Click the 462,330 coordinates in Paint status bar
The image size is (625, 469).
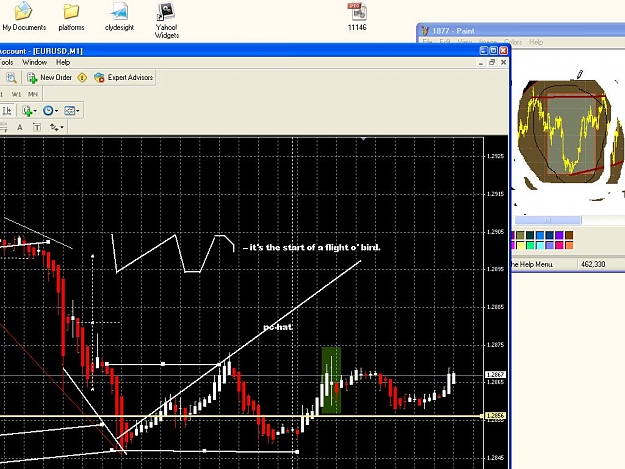(x=593, y=264)
